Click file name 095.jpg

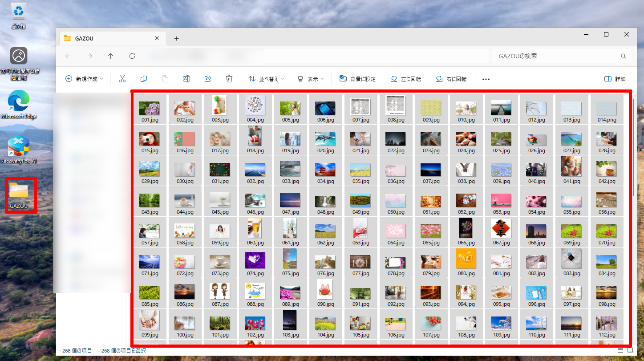click(x=501, y=304)
